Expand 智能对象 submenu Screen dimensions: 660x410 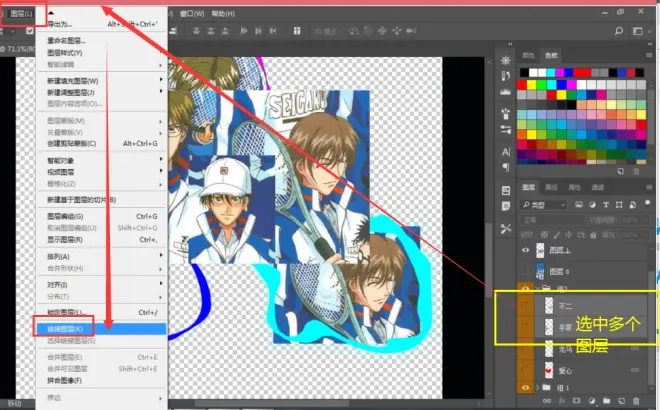(101, 160)
